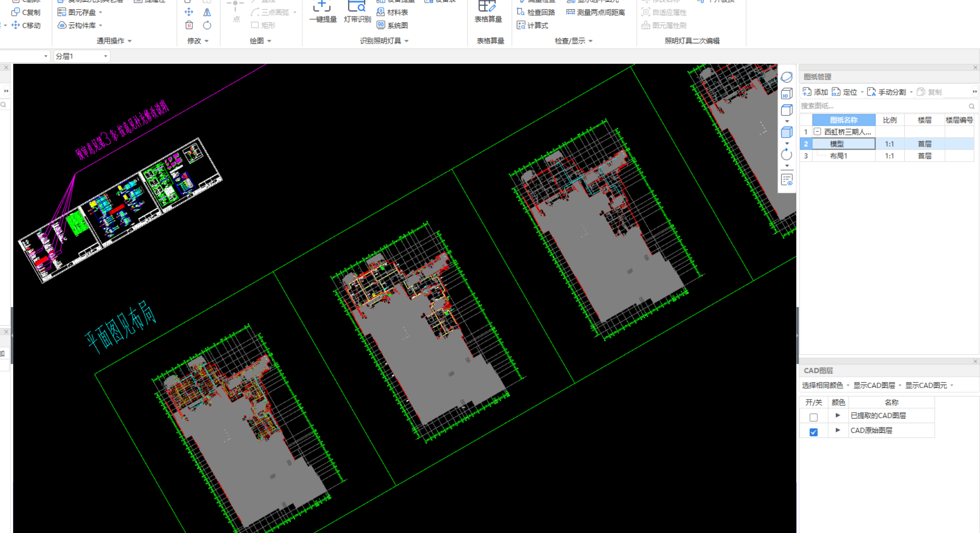Expand the 已提取的CAD图层 row arrow
Image resolution: width=980 pixels, height=533 pixels.
click(838, 415)
